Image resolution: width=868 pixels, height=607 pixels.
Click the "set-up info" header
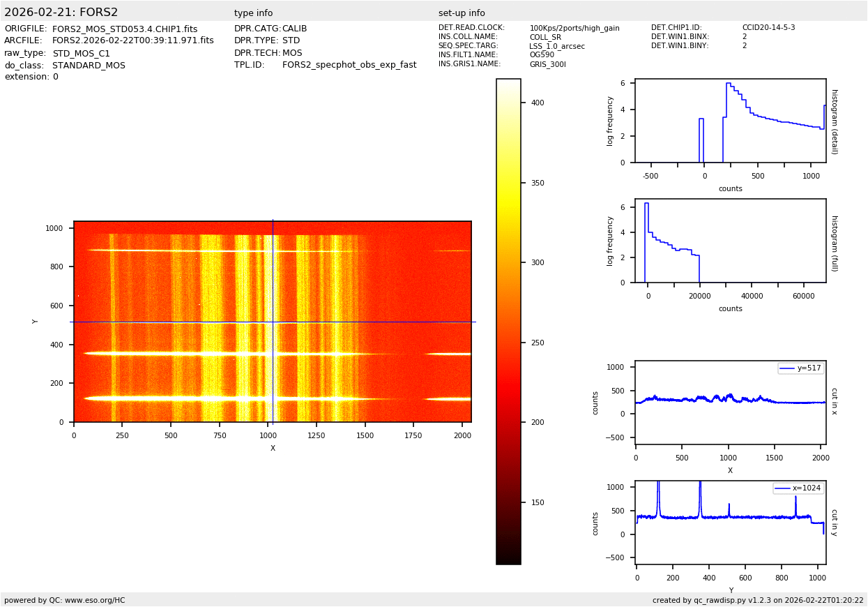coord(462,13)
